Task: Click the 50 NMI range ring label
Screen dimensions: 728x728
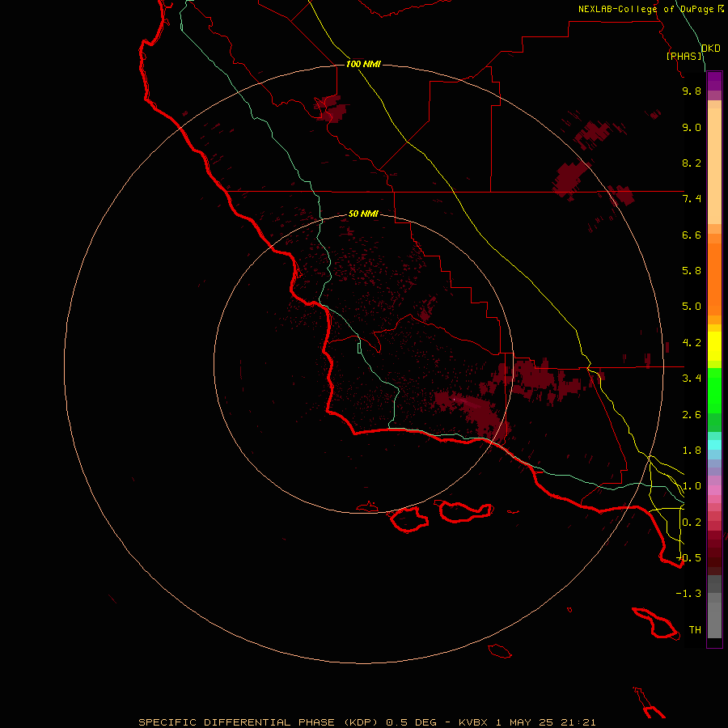Action: click(x=363, y=214)
